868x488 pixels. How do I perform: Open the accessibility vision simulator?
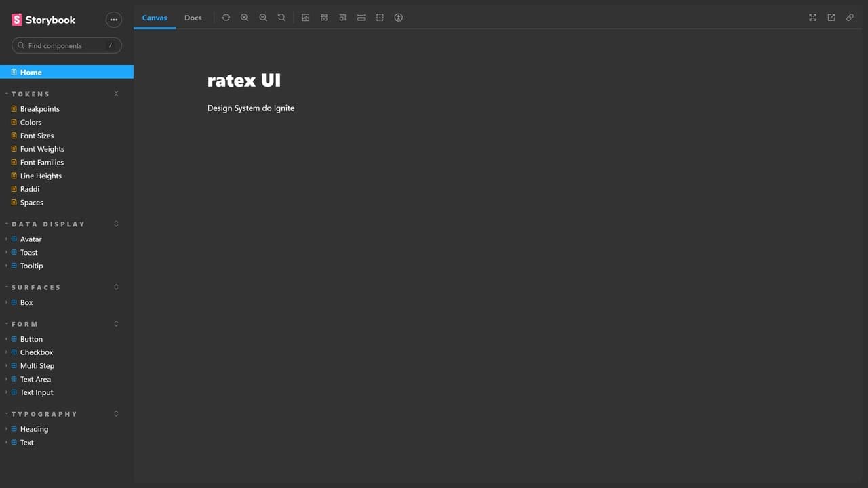click(x=399, y=18)
